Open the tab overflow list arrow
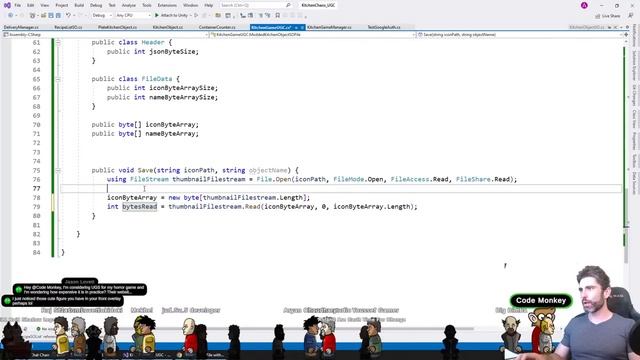The width and height of the screenshot is (640, 360). (620, 27)
